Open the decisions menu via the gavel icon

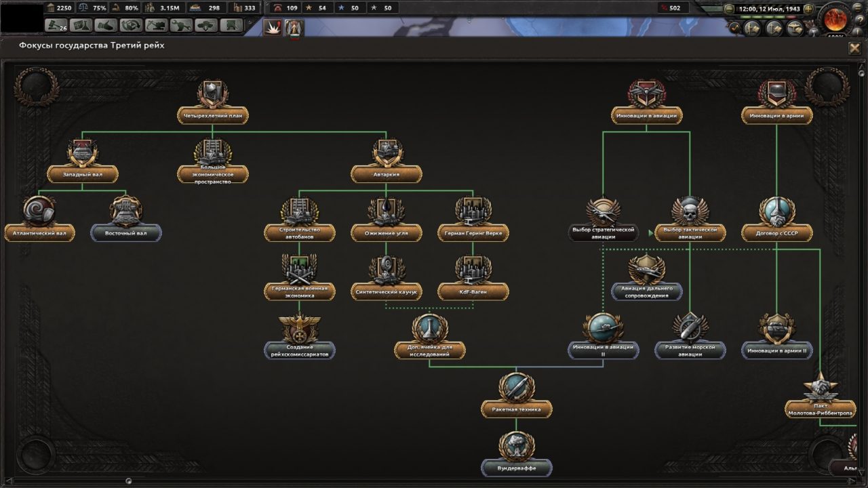[x=56, y=26]
